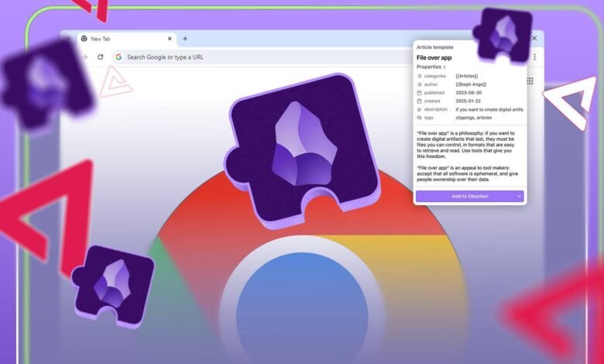604x364 pixels.
Task: Select the New Tab tab
Action: 127,39
